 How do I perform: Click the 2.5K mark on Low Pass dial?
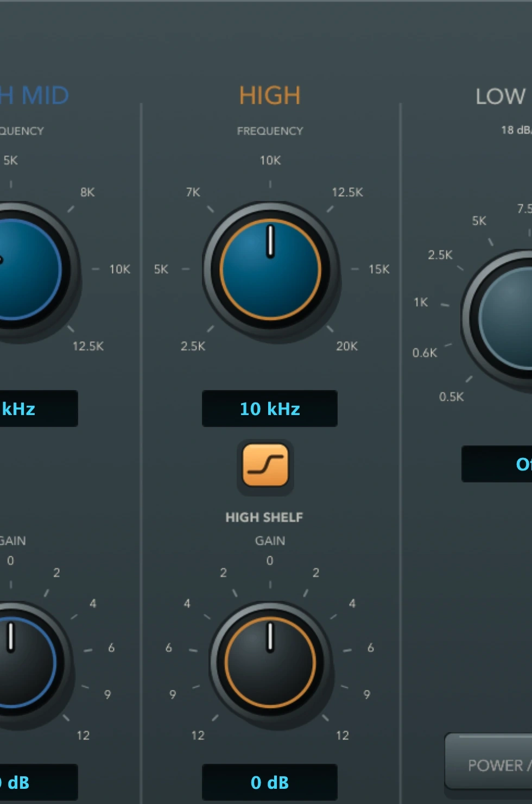[440, 255]
